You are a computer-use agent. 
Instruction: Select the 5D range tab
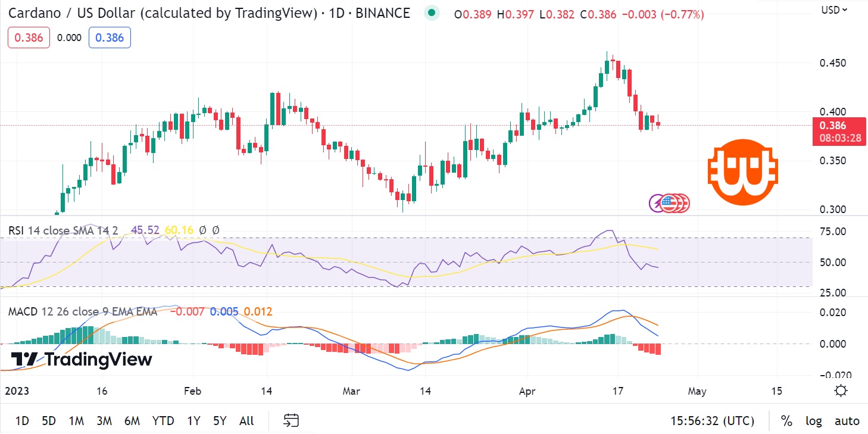pyautogui.click(x=49, y=421)
